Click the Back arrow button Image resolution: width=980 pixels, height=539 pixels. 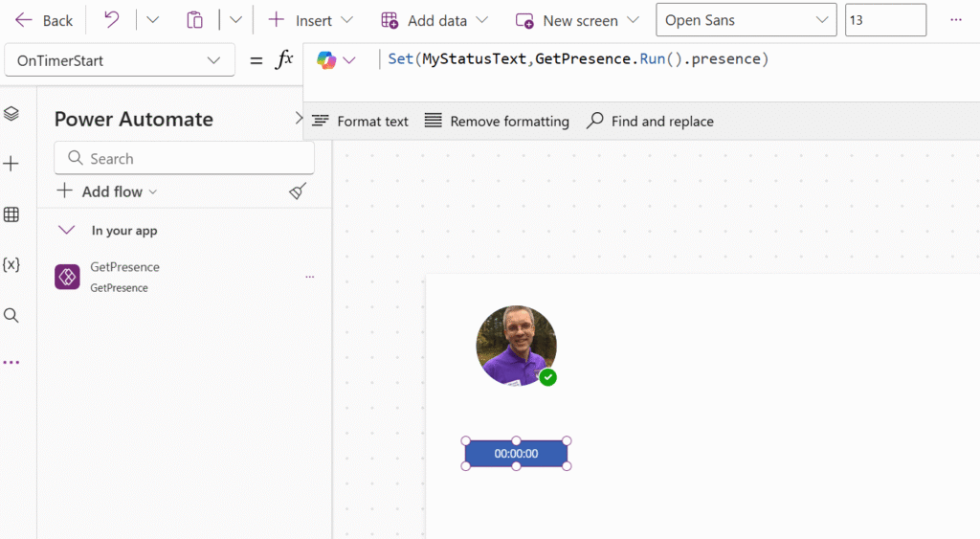pos(43,21)
